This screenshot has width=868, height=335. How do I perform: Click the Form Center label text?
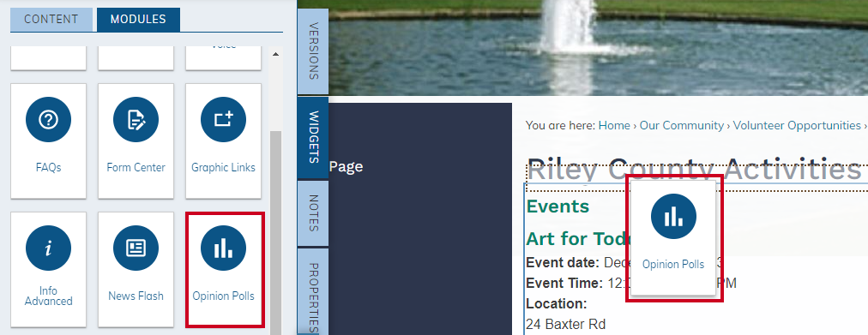pos(136,167)
